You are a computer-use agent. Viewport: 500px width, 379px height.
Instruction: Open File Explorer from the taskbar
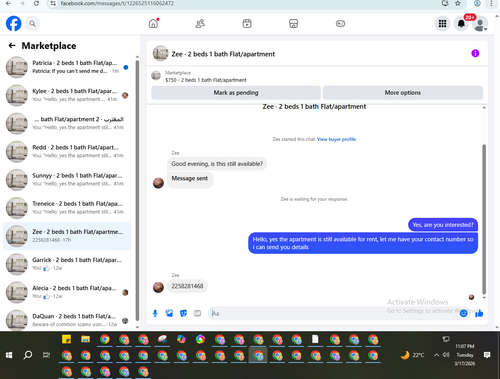click(x=86, y=340)
